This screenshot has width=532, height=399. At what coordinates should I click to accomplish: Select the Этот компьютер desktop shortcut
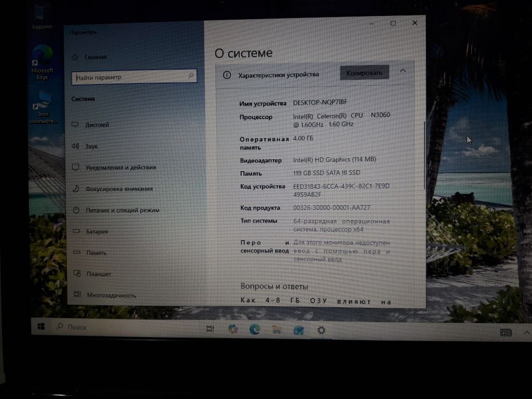[x=43, y=107]
